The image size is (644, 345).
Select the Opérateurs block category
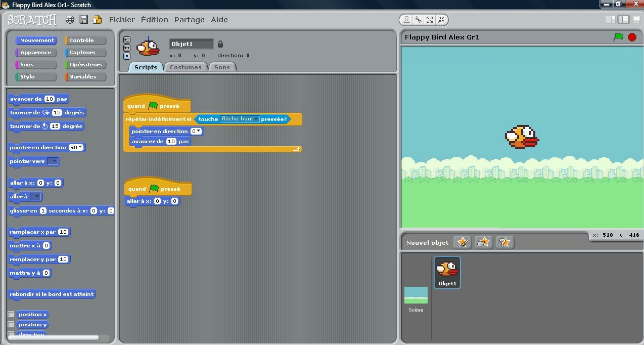pyautogui.click(x=85, y=65)
